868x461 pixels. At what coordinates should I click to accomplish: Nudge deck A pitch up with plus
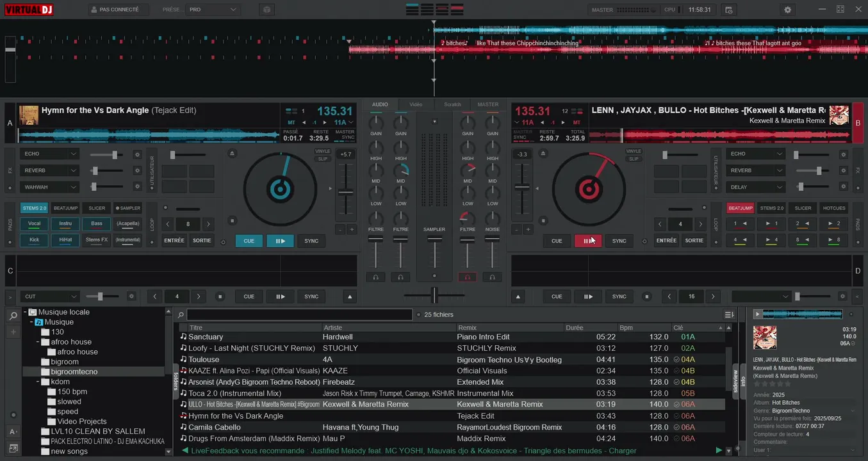pyautogui.click(x=351, y=229)
